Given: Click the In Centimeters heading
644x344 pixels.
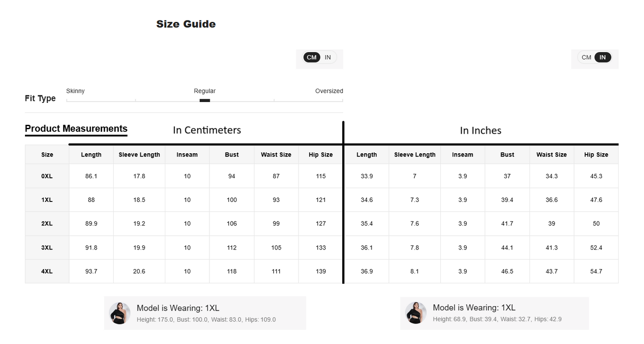Looking at the screenshot, I should (207, 130).
